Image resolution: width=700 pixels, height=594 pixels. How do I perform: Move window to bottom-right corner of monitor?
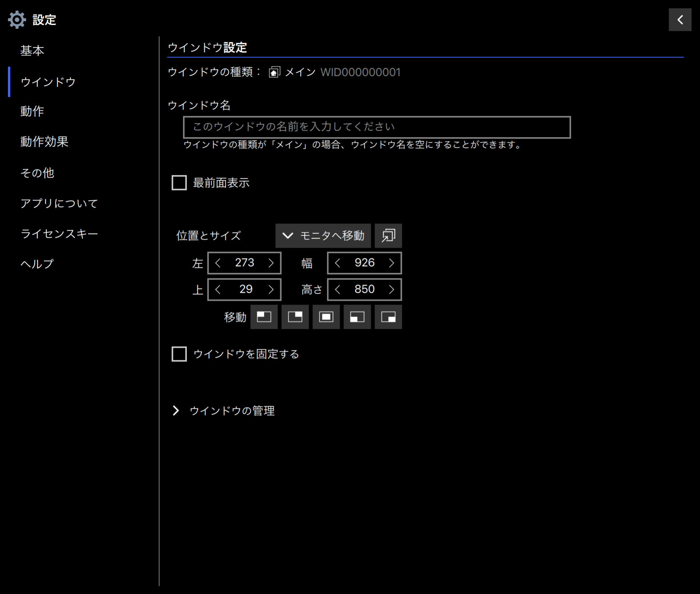click(388, 317)
